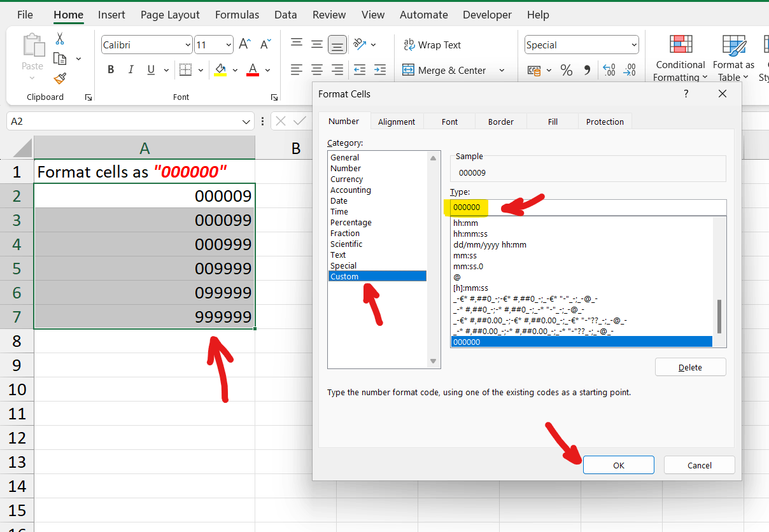This screenshot has width=769, height=532.
Task: Toggle Underline formatting
Action: tap(151, 70)
